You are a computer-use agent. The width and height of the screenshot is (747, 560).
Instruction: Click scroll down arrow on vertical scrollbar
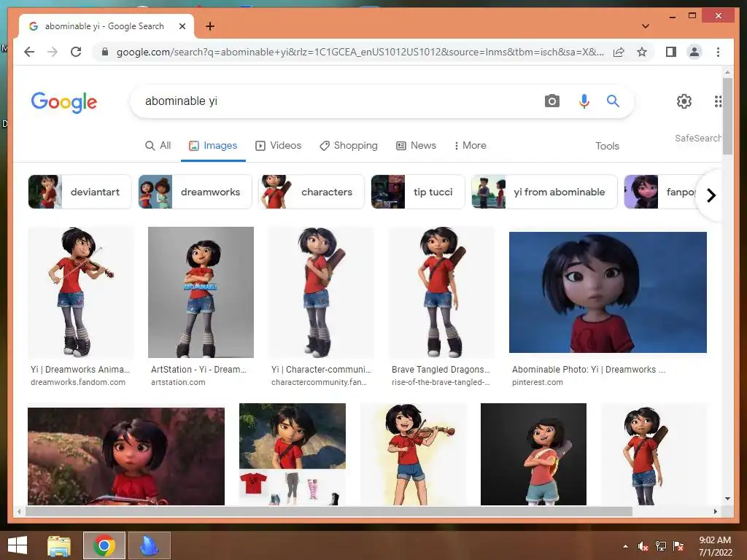(727, 499)
